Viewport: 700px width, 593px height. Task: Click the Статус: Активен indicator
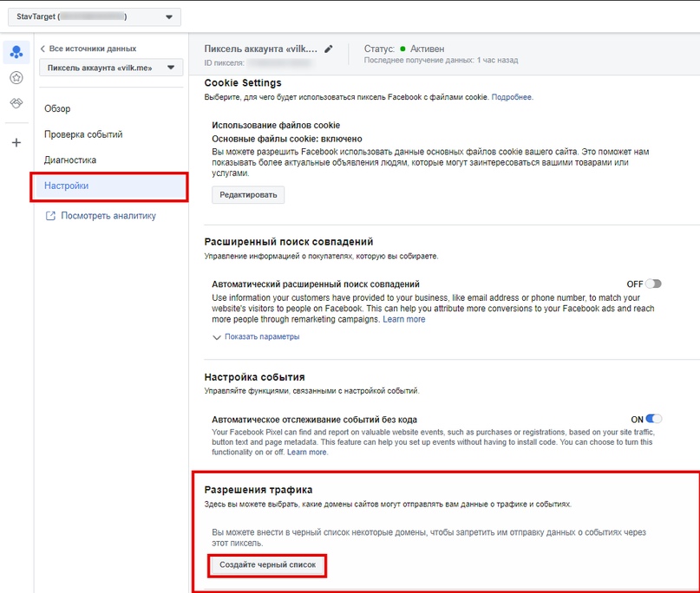[x=404, y=49]
